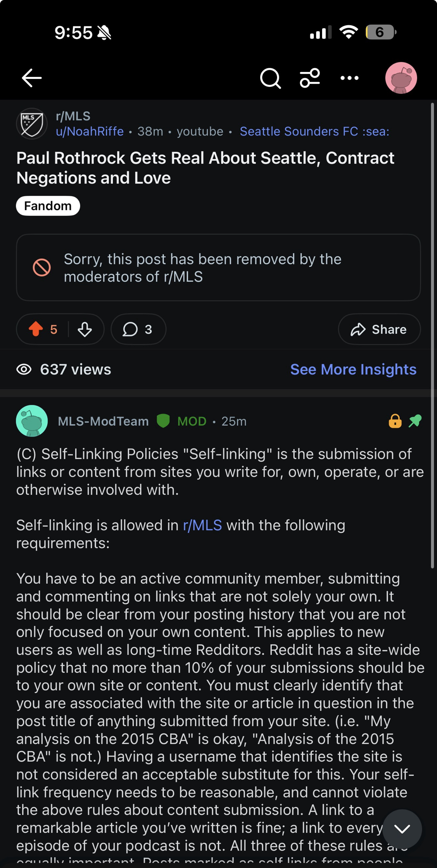Open your profile avatar
This screenshot has height=868, width=437.
pos(401,78)
